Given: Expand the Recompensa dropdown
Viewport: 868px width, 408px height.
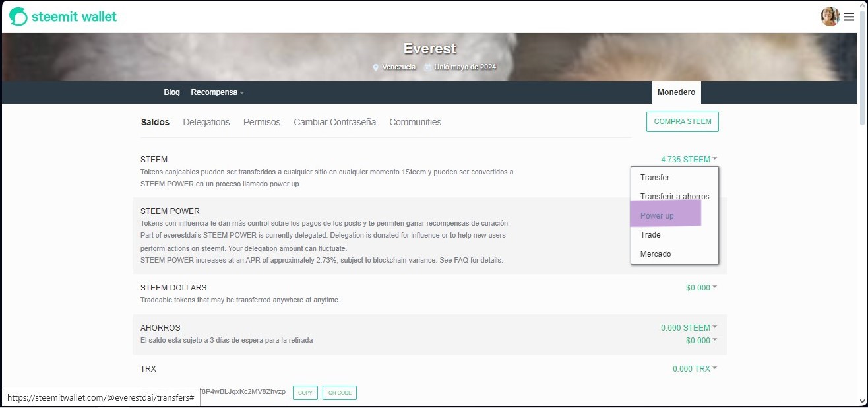Looking at the screenshot, I should (x=218, y=92).
